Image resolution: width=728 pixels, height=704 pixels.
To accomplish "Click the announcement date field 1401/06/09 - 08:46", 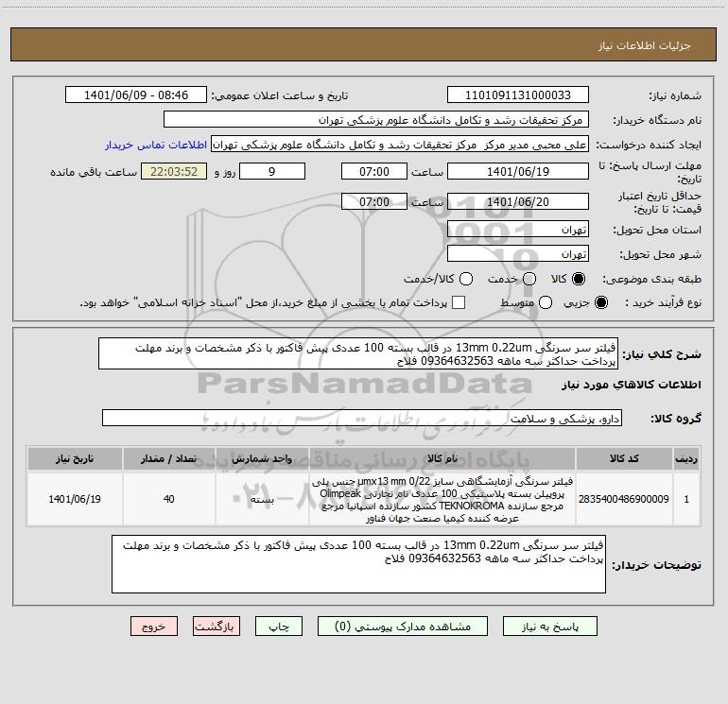I will (136, 94).
